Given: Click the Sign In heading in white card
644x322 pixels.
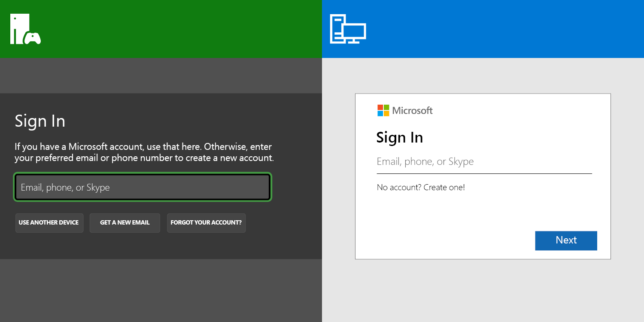Looking at the screenshot, I should tap(399, 138).
